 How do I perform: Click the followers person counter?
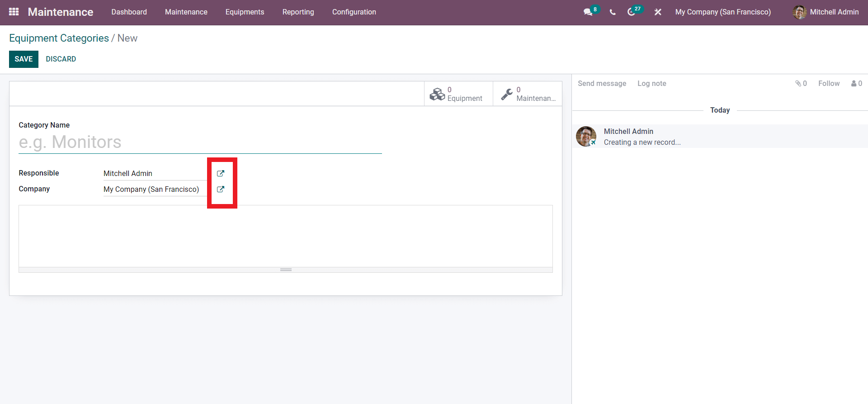click(857, 83)
